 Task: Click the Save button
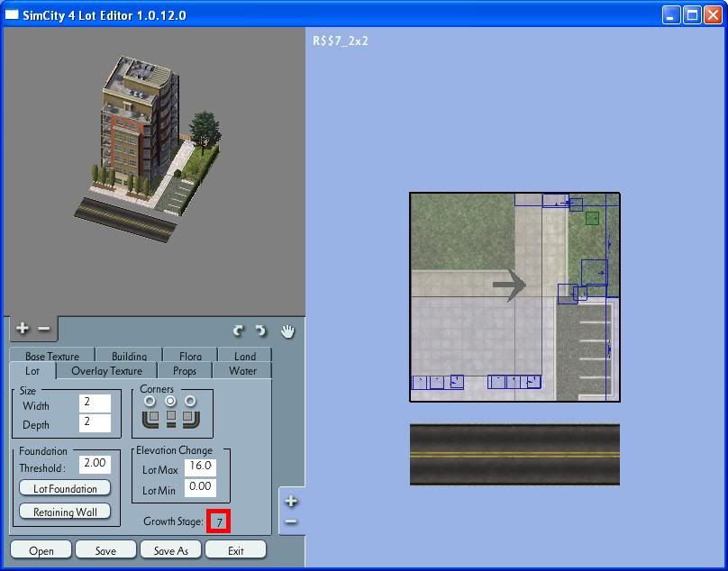click(x=105, y=550)
